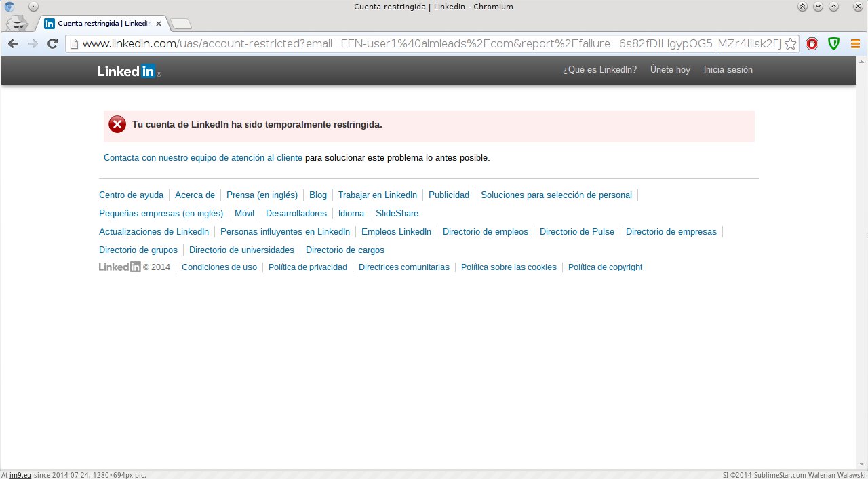Click the LinkedIn logo in header
The width and height of the screenshot is (868, 479).
128,71
